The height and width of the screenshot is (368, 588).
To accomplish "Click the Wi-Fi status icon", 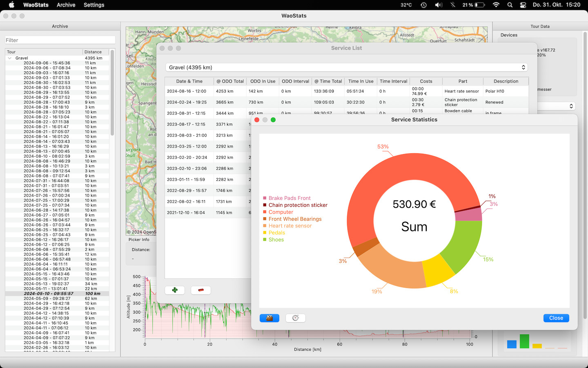I will pyautogui.click(x=496, y=5).
